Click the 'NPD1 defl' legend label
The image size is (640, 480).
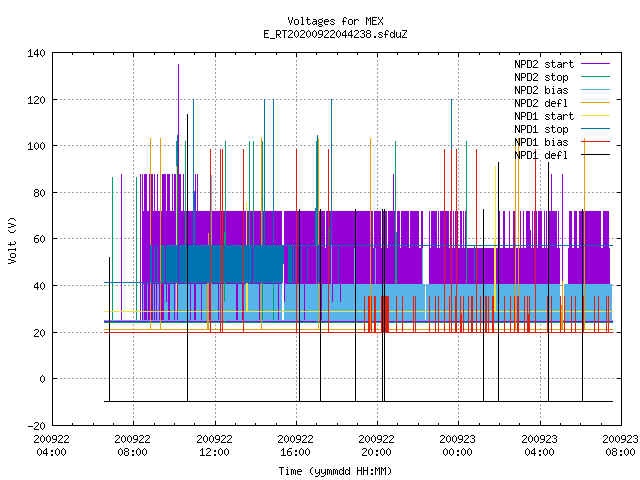[x=541, y=155]
